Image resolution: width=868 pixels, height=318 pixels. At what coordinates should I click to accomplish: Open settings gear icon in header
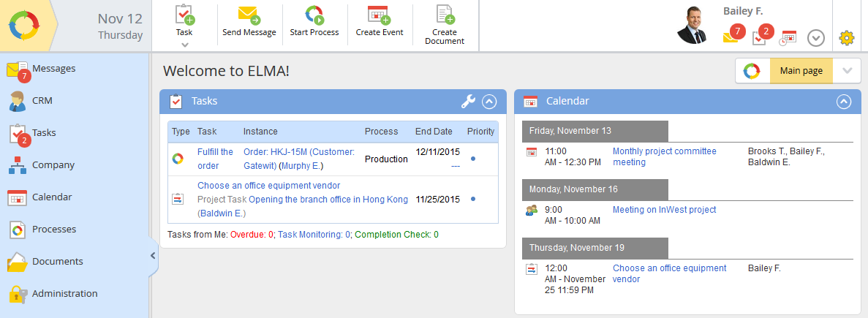point(846,37)
